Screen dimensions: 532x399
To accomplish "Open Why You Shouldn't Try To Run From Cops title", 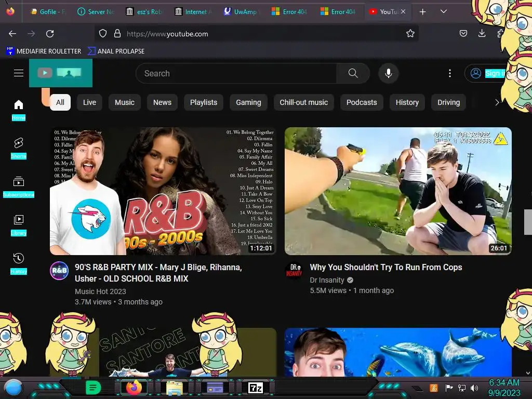I will click(x=386, y=268).
